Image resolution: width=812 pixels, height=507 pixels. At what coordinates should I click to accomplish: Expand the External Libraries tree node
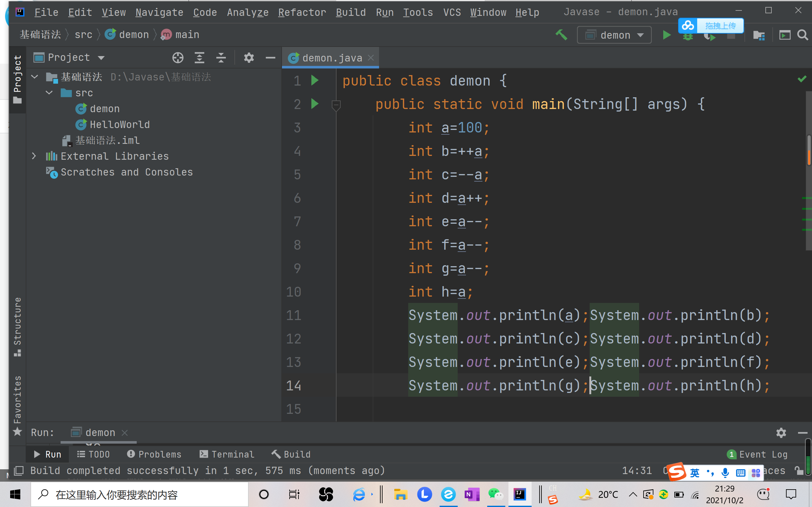34,156
